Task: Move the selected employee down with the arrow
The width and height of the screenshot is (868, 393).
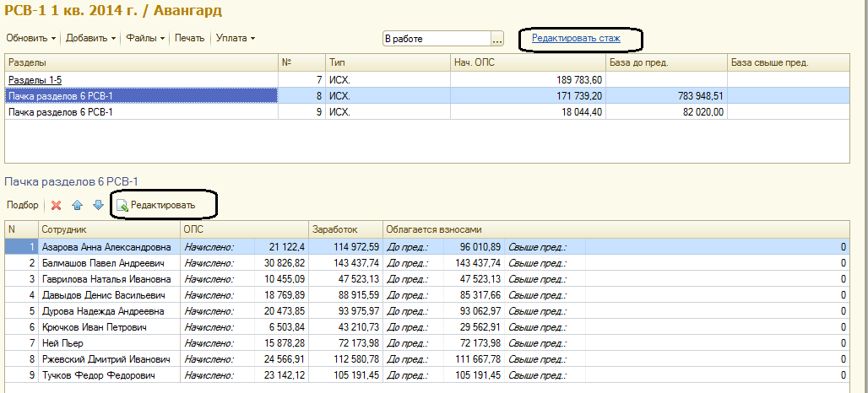Action: pos(98,205)
